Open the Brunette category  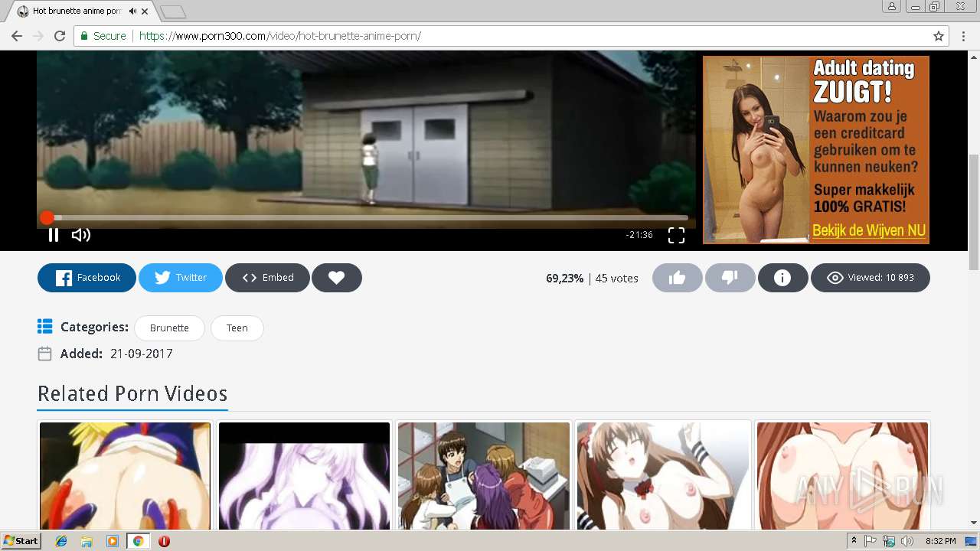(169, 328)
